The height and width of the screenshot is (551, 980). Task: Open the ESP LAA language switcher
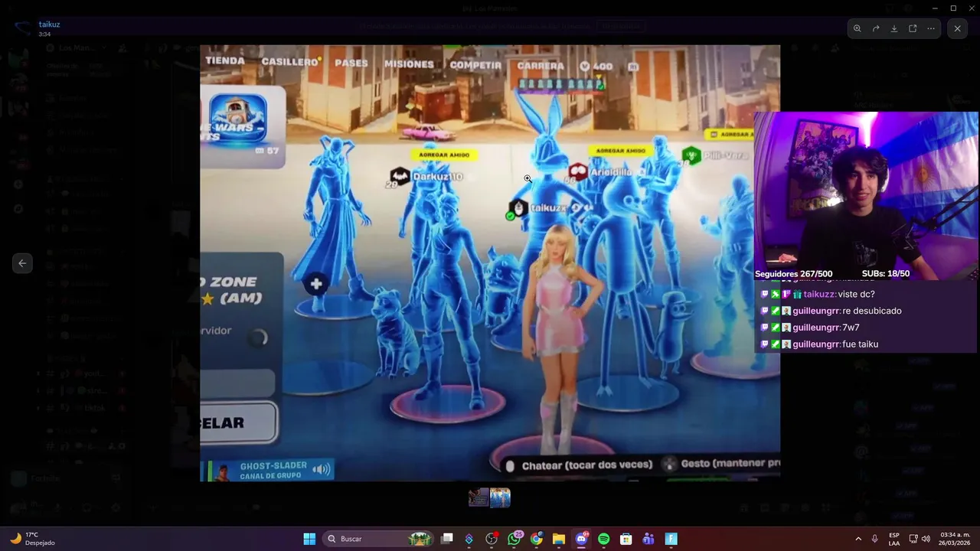(894, 539)
